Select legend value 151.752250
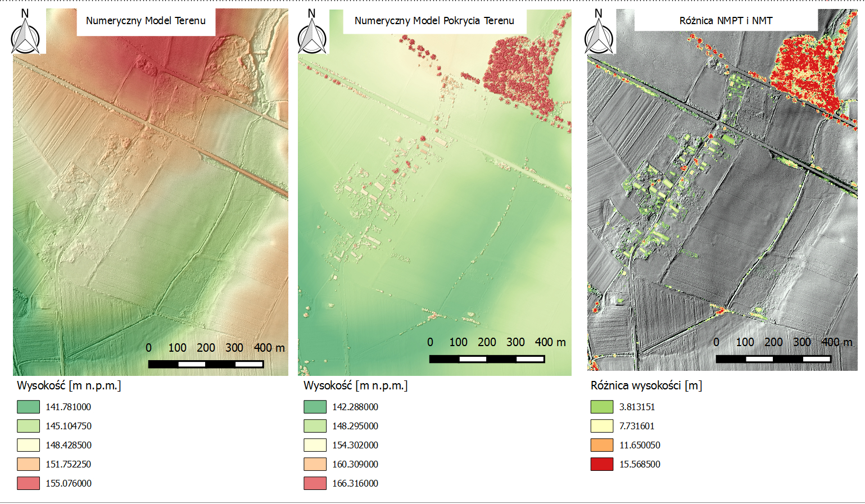 pos(69,464)
